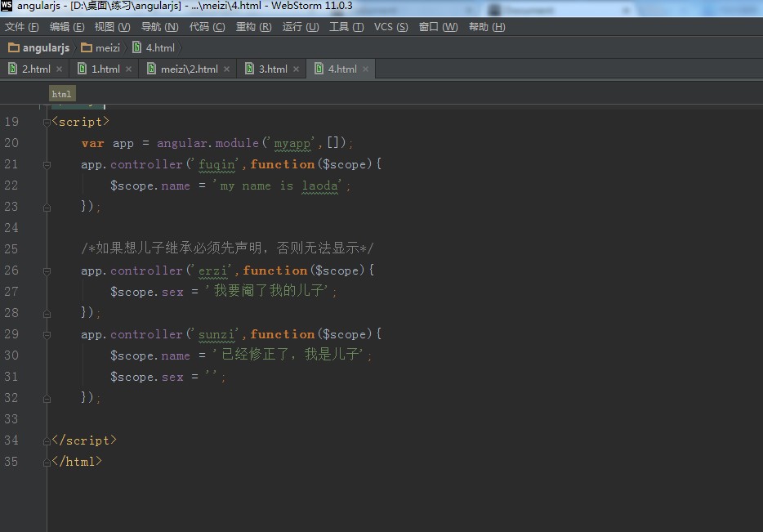The height and width of the screenshot is (532, 763).
Task: Click line number 25 in the gutter
Action: coord(11,249)
